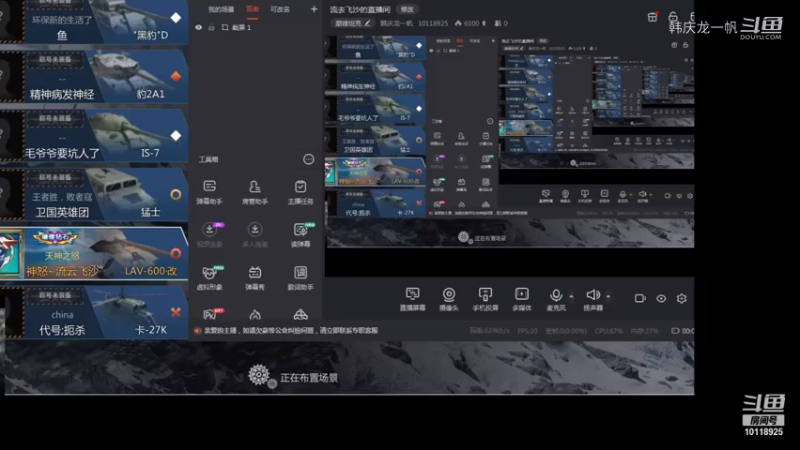The width and height of the screenshot is (800, 450).
Task: Open the 弹幕秀 danmaku show tool
Action: (255, 278)
